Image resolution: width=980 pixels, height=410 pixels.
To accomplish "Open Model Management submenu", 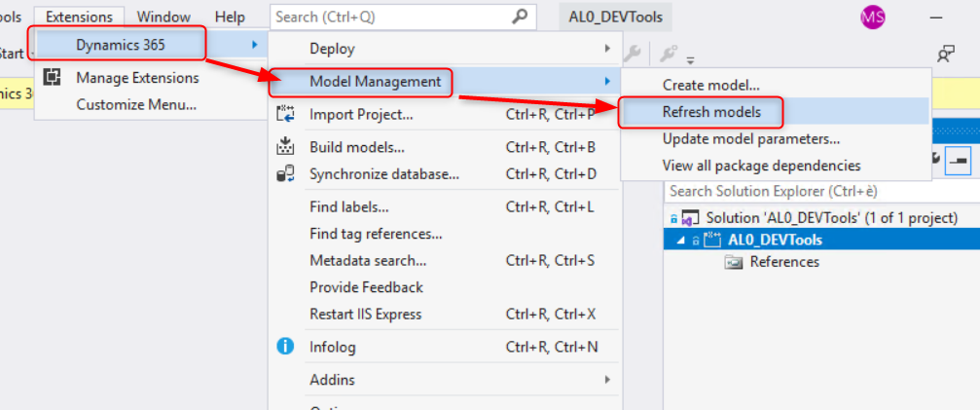I will (x=445, y=81).
